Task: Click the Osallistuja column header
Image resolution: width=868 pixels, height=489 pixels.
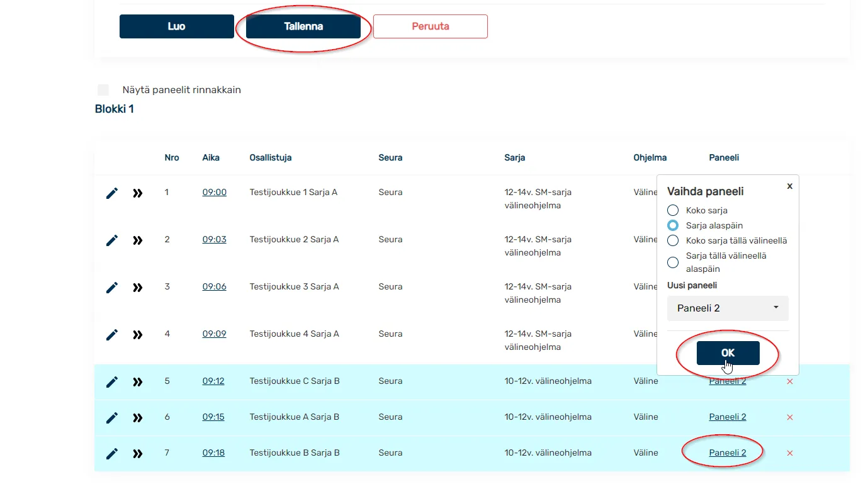Action: coord(271,157)
